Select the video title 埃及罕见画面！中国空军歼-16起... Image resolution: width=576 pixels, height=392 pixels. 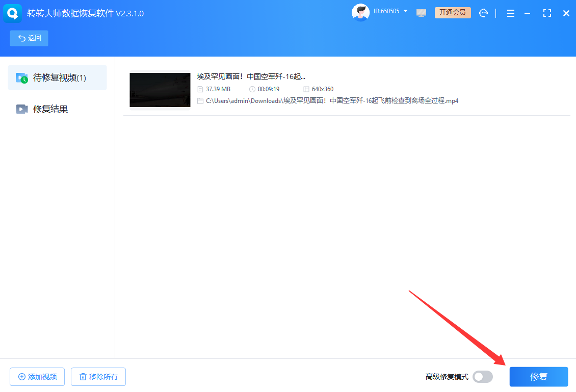click(251, 76)
